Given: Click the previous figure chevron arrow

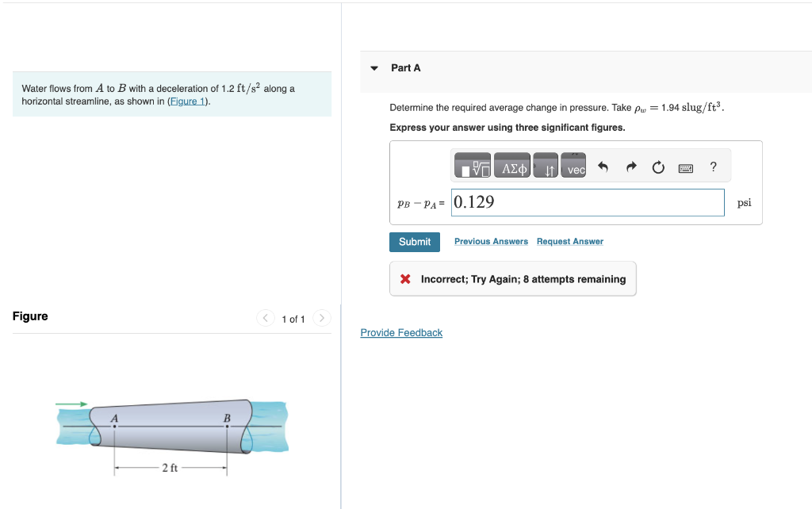Looking at the screenshot, I should point(265,318).
